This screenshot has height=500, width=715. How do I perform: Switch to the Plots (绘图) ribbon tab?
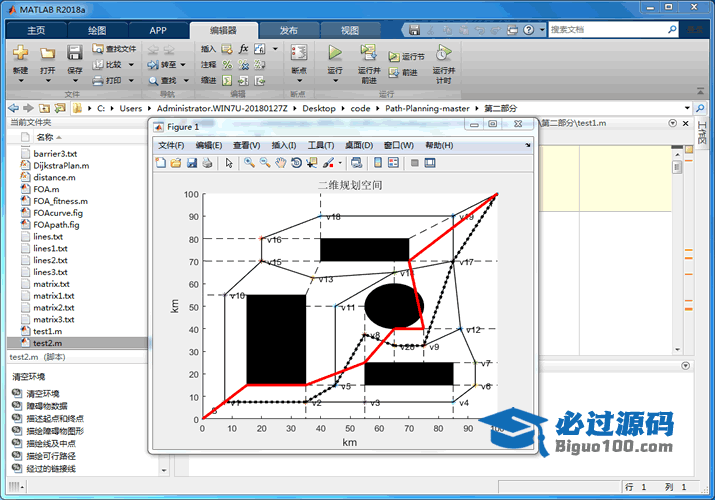click(97, 31)
